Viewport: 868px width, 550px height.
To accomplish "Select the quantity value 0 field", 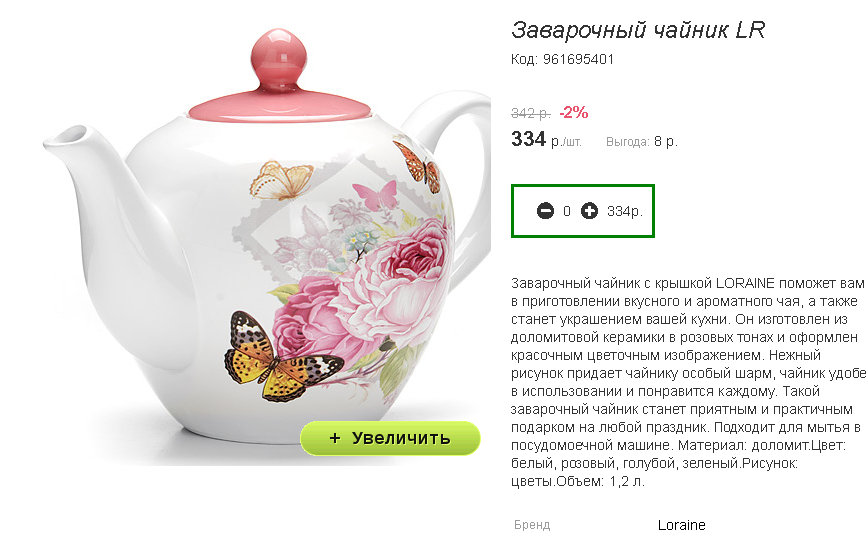I will click(x=567, y=211).
